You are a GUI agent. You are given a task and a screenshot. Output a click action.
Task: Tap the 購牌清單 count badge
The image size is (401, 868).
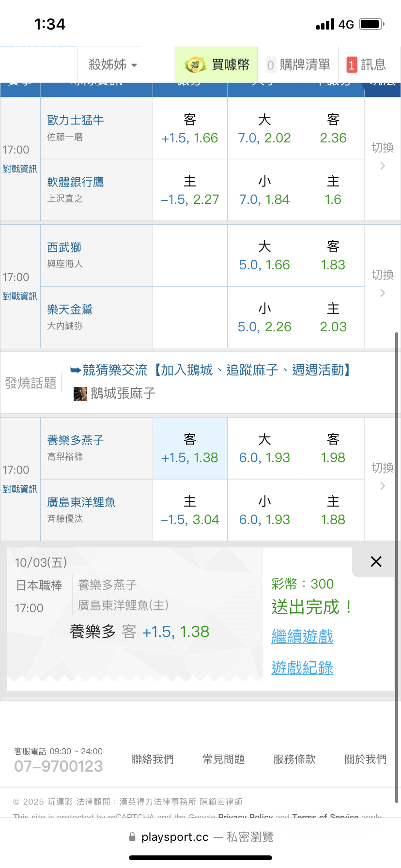click(x=271, y=65)
